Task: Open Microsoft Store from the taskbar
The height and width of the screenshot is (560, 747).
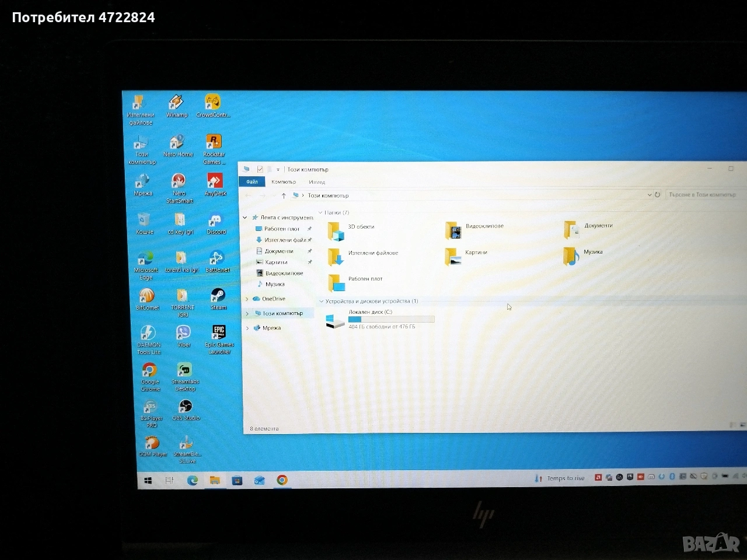Action: click(x=237, y=481)
